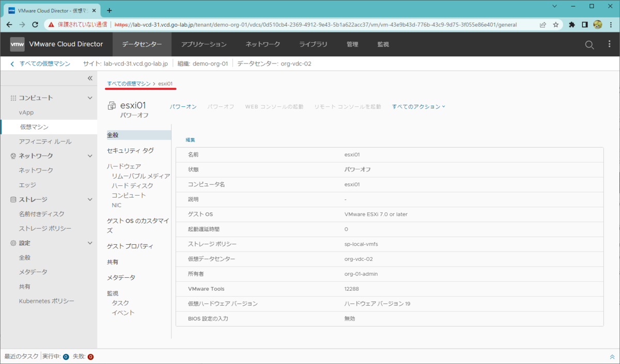
Task: Open vApp in sidebar
Action: (x=26, y=113)
